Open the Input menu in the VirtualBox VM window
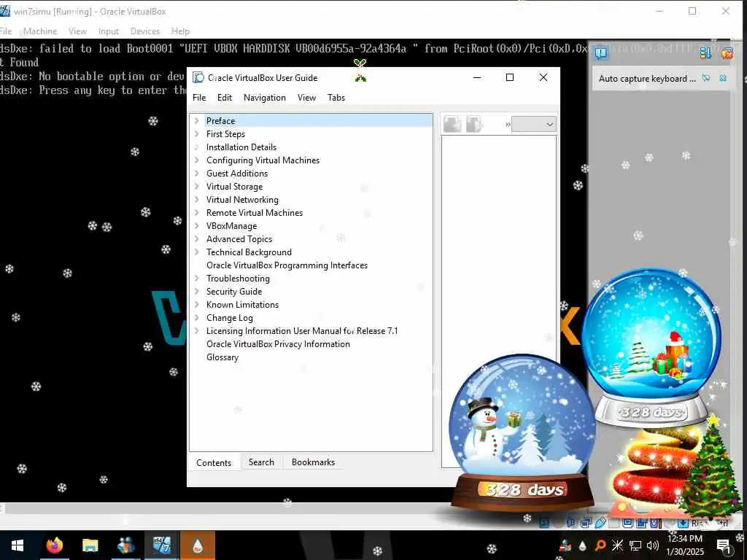747x560 pixels. [108, 31]
